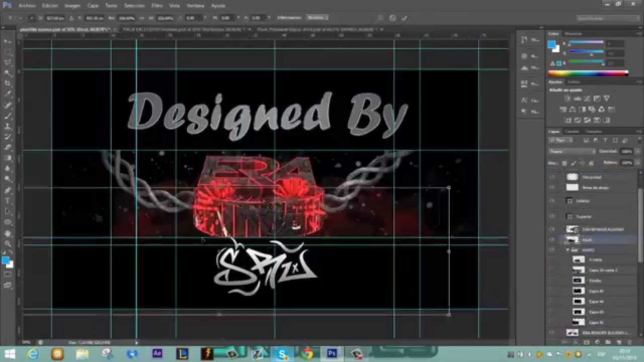Image resolution: width=644 pixels, height=362 pixels.
Task: Select the Clone Stamp tool
Action: coord(8,126)
